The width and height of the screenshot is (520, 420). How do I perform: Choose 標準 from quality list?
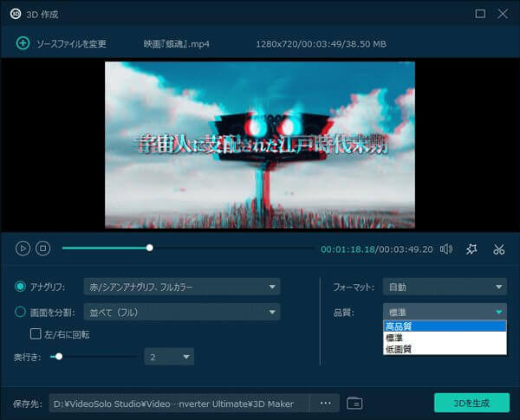[x=445, y=338]
